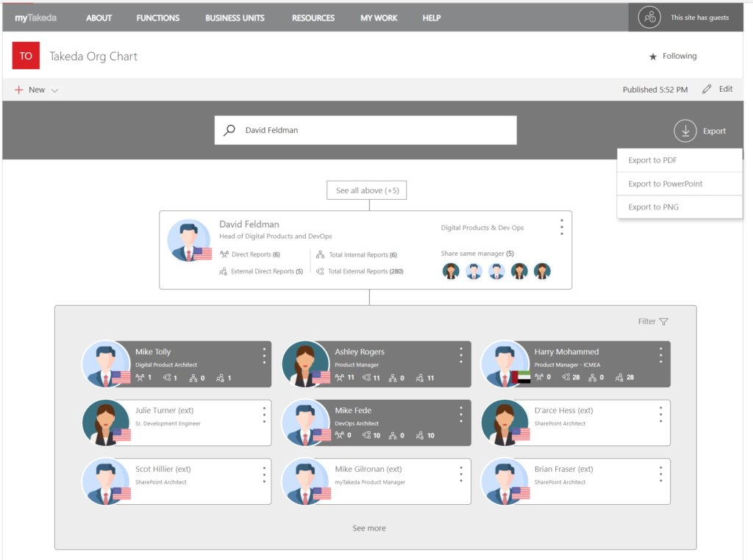Select the middle Share same manager avatar
Screen dimensions: 753x560
coord(496,271)
